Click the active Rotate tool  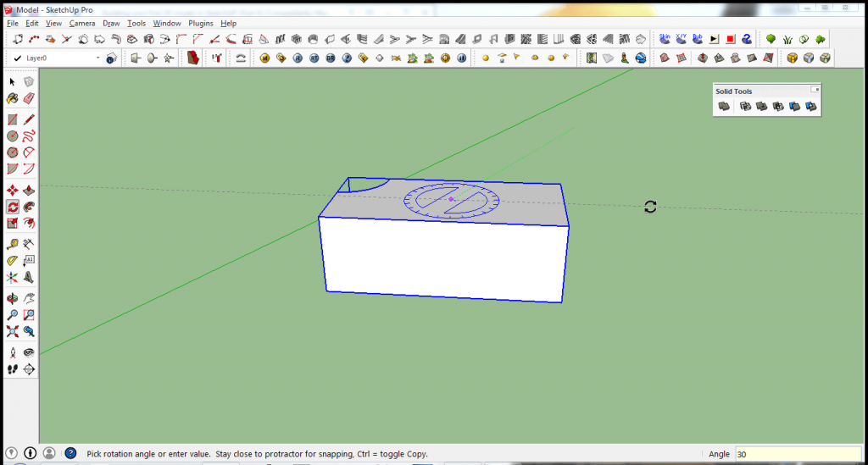[x=12, y=207]
